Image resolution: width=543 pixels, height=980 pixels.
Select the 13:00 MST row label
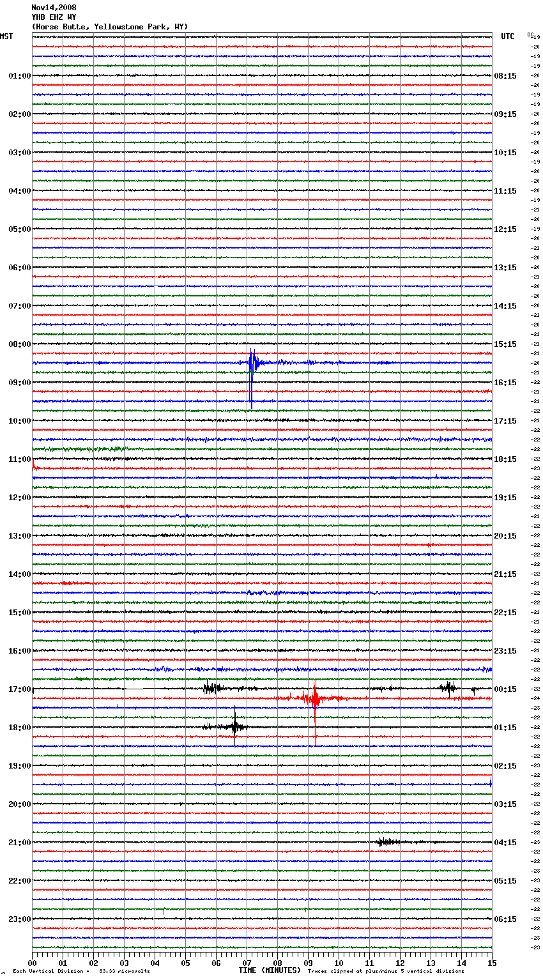pos(19,536)
